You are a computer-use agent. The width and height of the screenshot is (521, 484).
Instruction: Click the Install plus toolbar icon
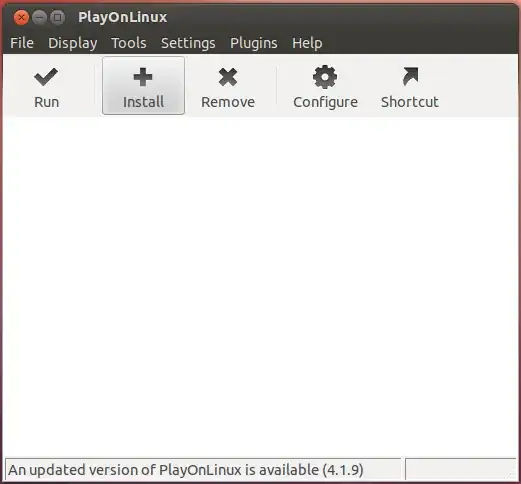point(143,77)
